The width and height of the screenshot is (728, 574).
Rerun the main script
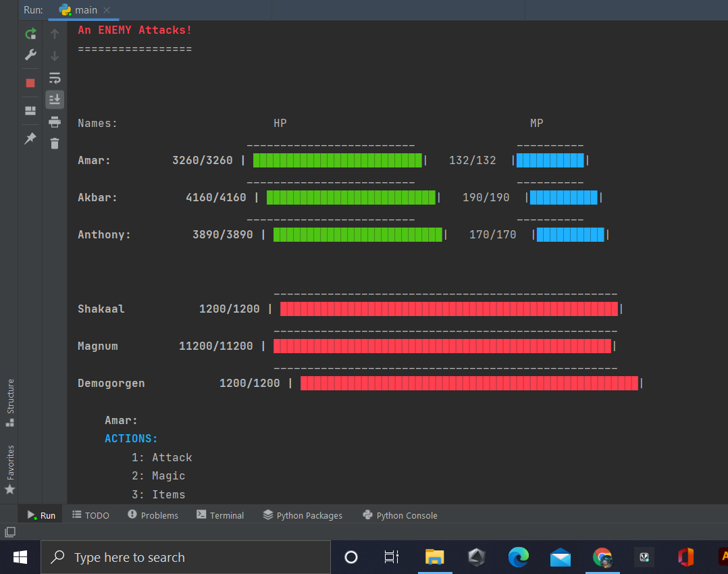point(30,34)
